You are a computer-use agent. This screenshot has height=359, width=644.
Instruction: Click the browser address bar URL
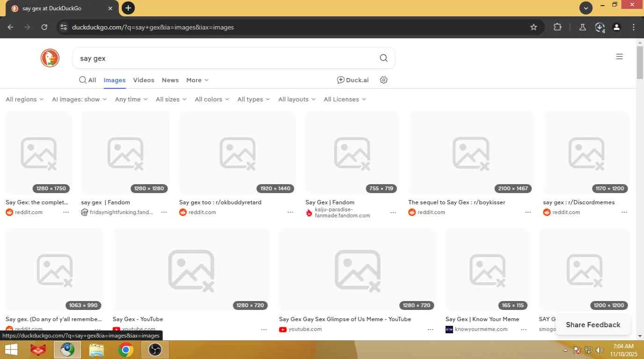pos(153,27)
